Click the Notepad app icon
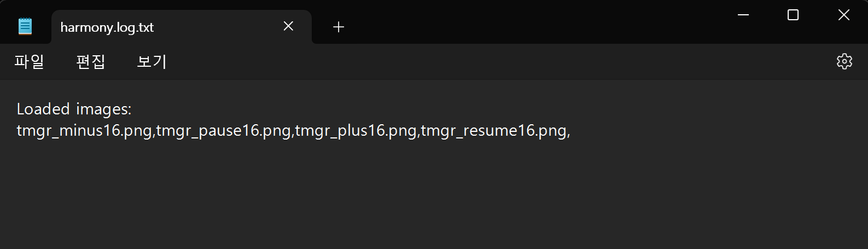 [25, 26]
